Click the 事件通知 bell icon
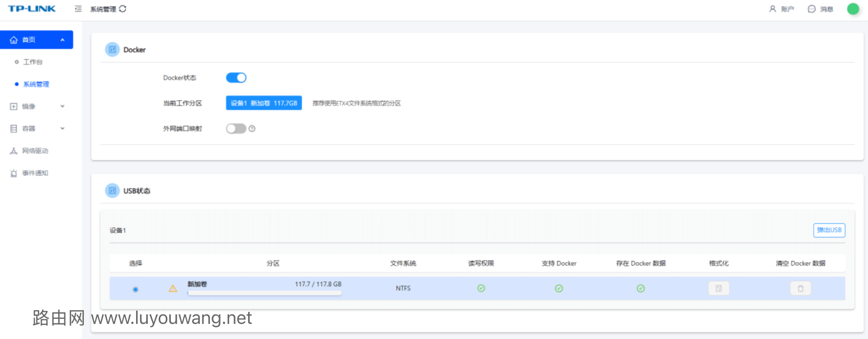This screenshot has height=339, width=868. pos(14,173)
